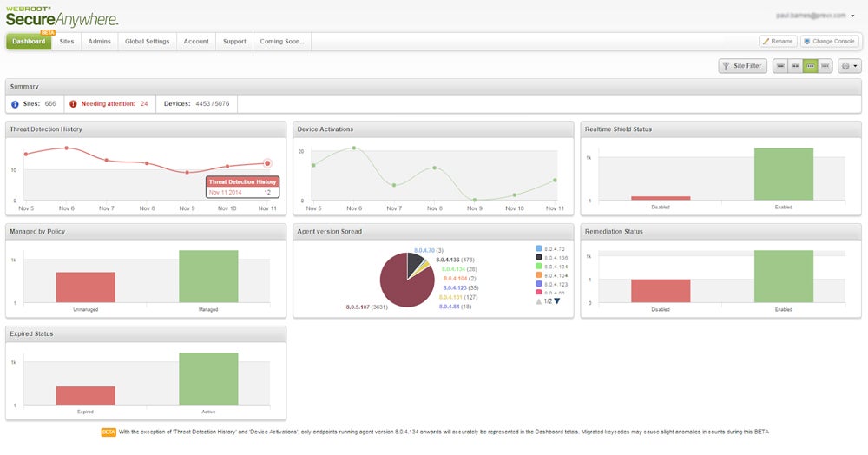868x455 pixels.
Task: Switch to the Global Settings tab
Action: (x=147, y=42)
